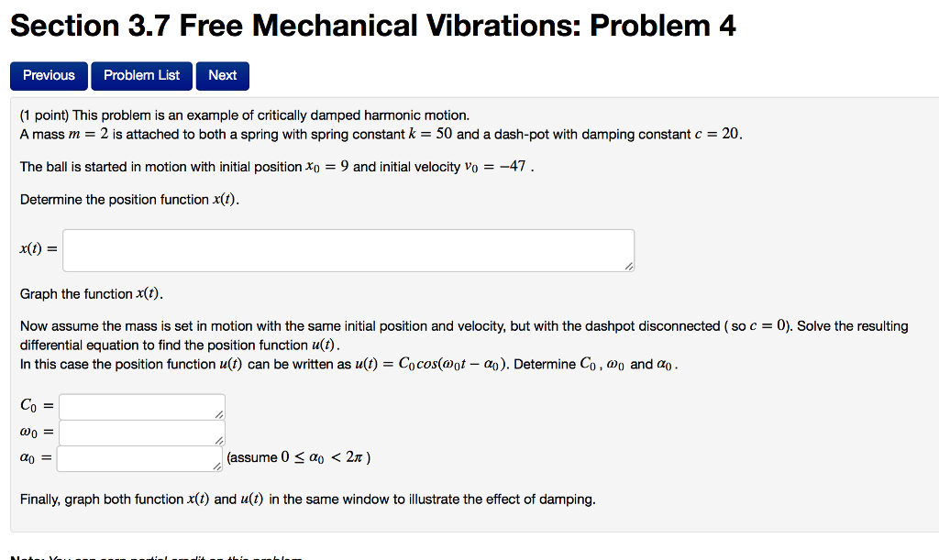Click the Previous button
Image resolution: width=939 pixels, height=560 pixels.
pos(49,75)
